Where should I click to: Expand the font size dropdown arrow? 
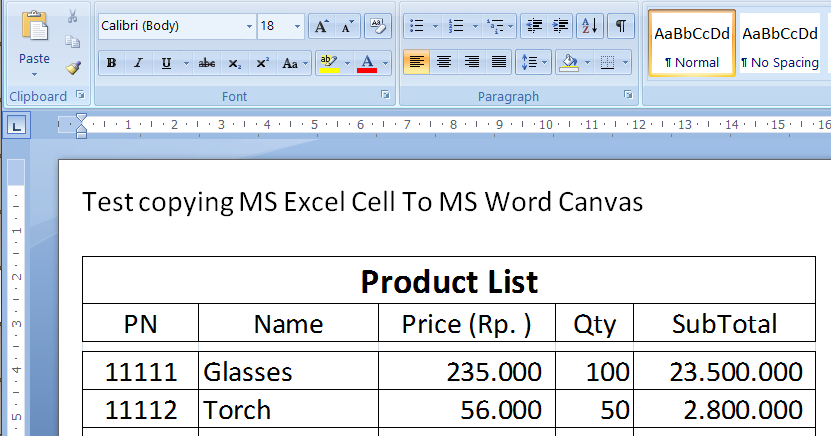(297, 26)
